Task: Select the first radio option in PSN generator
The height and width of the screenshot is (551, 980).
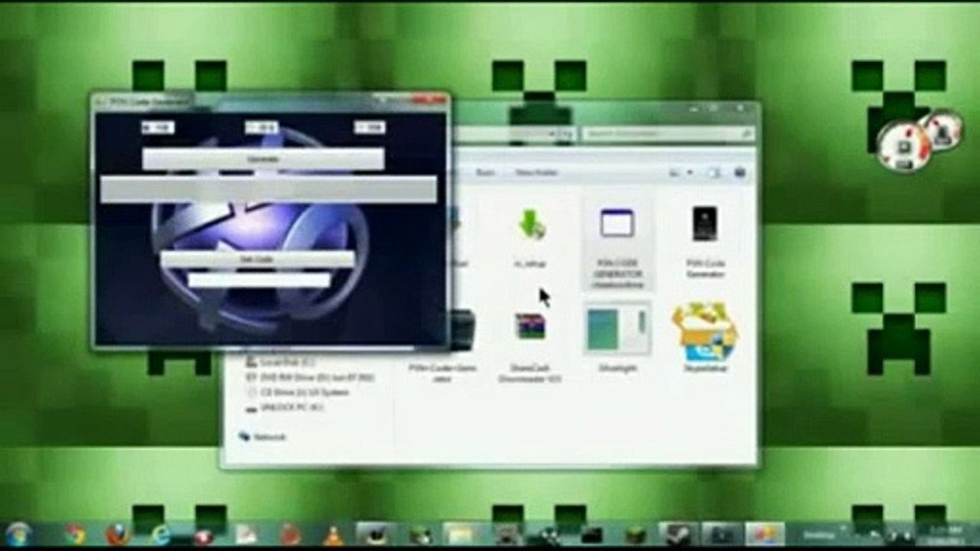Action: [x=158, y=128]
